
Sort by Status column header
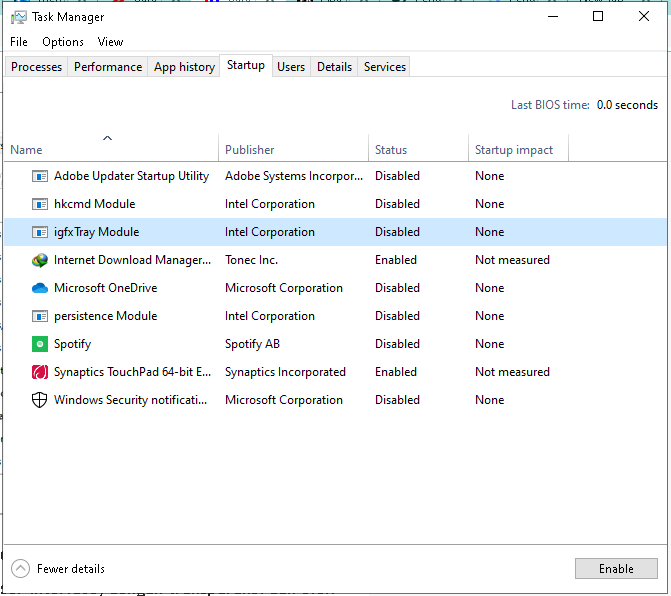click(x=391, y=150)
